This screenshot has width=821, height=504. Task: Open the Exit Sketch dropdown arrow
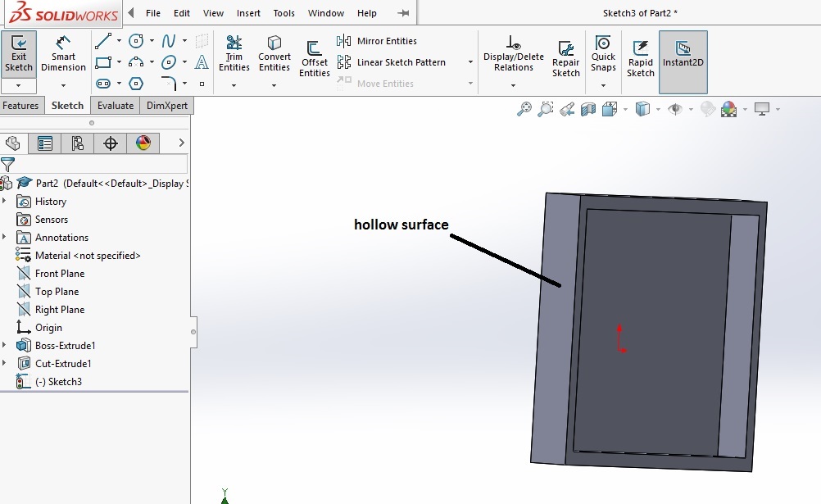[18, 85]
